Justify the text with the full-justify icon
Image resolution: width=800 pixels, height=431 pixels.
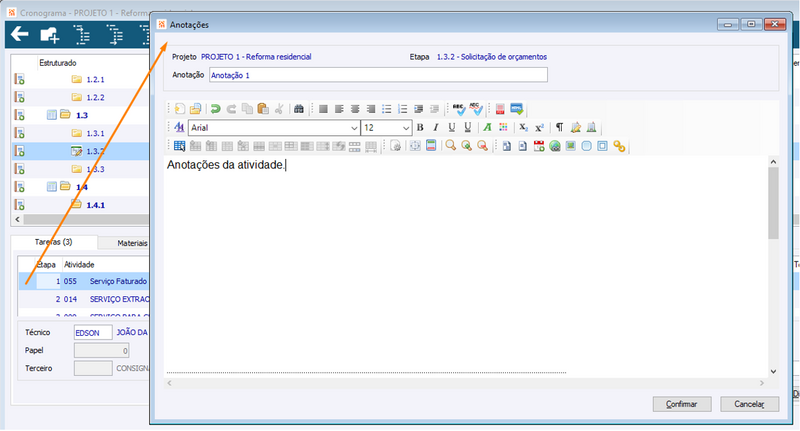[x=323, y=109]
